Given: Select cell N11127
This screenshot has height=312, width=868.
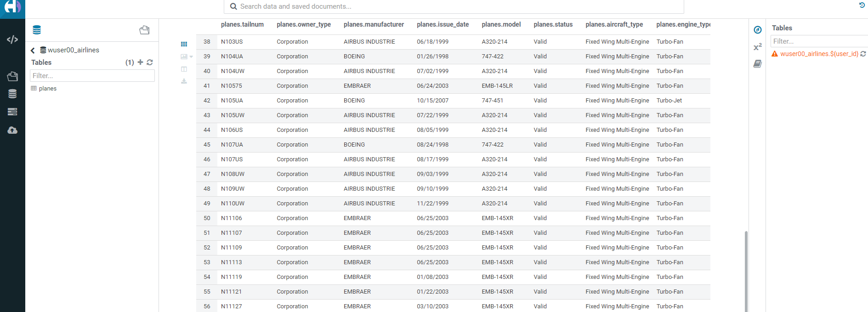Looking at the screenshot, I should (231, 306).
